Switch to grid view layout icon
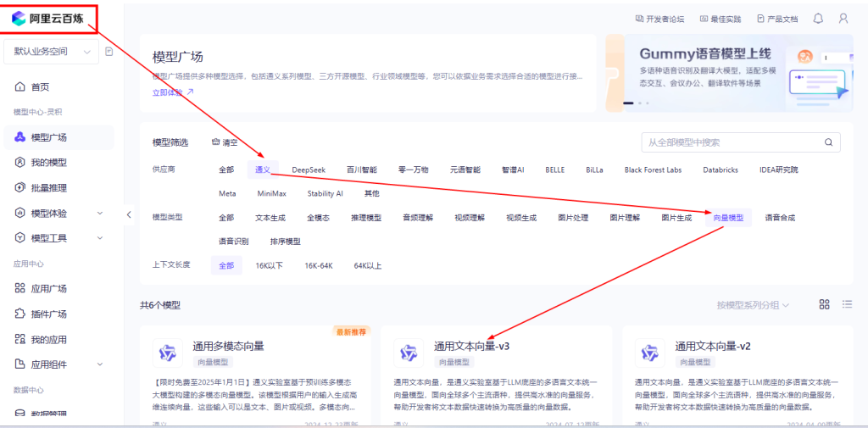Image resolution: width=868 pixels, height=428 pixels. tap(824, 304)
